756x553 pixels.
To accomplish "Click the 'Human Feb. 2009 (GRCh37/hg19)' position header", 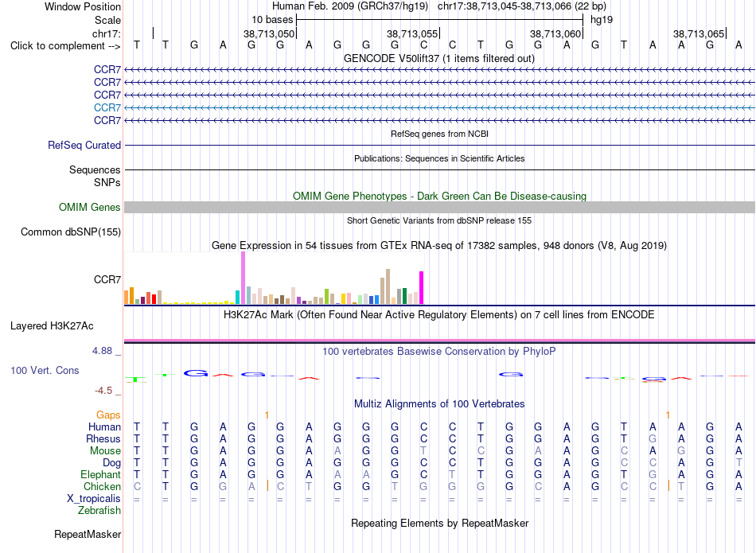I will pyautogui.click(x=350, y=6).
